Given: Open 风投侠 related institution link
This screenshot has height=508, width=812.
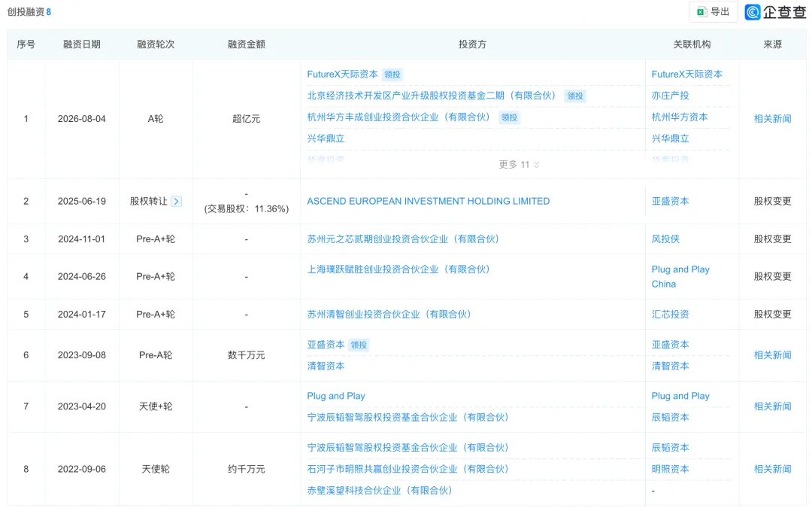Looking at the screenshot, I should coord(665,239).
